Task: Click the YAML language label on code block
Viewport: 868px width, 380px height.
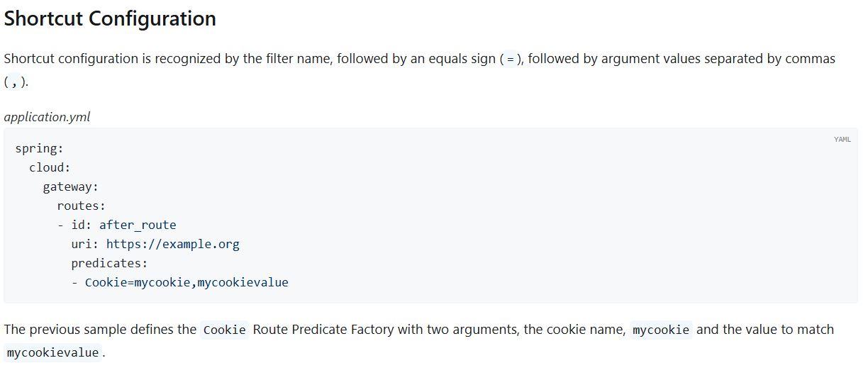Action: tap(842, 140)
